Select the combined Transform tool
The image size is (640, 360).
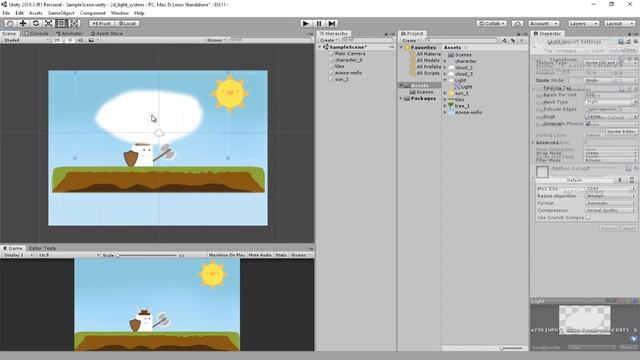coord(74,23)
